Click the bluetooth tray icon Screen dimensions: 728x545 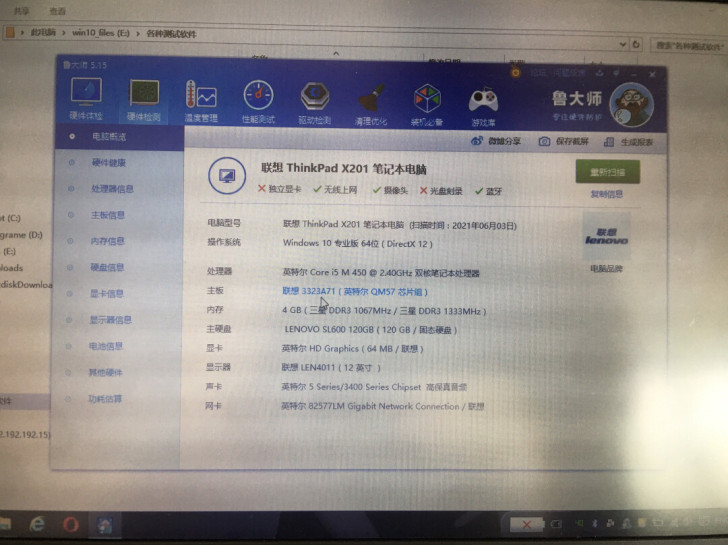pyautogui.click(x=594, y=524)
